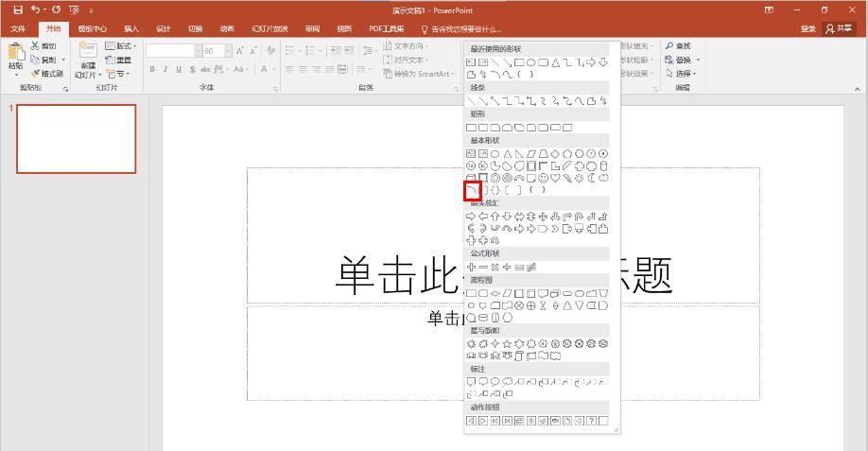Pick the Chevron arrow shape

(x=555, y=229)
